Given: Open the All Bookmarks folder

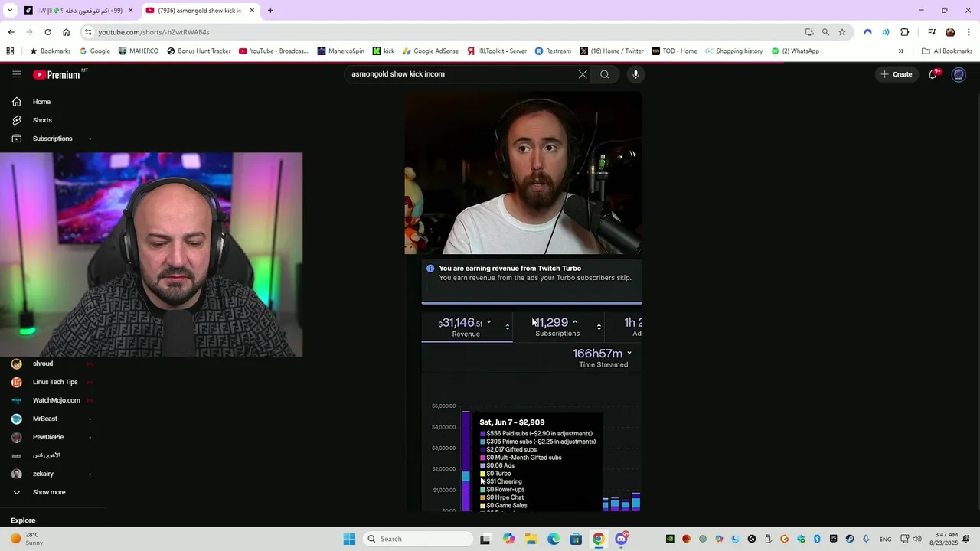Looking at the screenshot, I should click(947, 51).
